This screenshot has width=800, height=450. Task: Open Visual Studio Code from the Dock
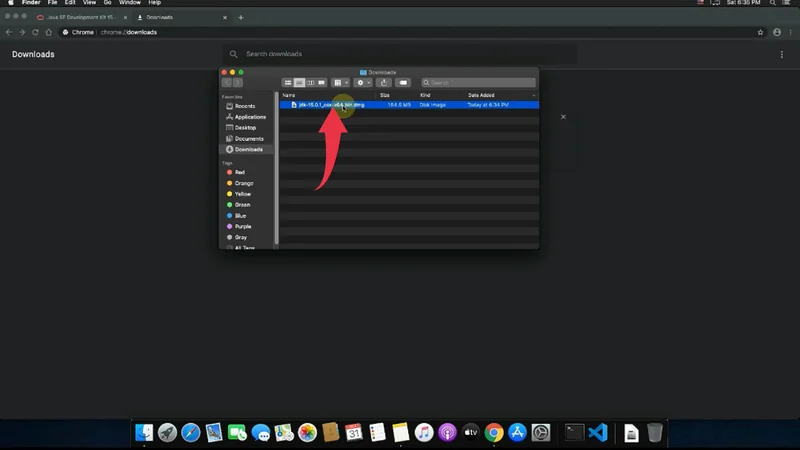point(598,433)
